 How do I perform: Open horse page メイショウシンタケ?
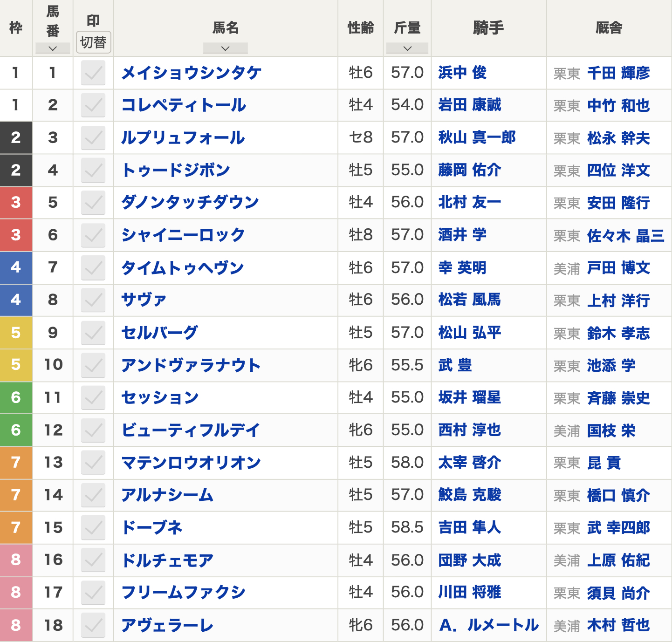pos(191,73)
